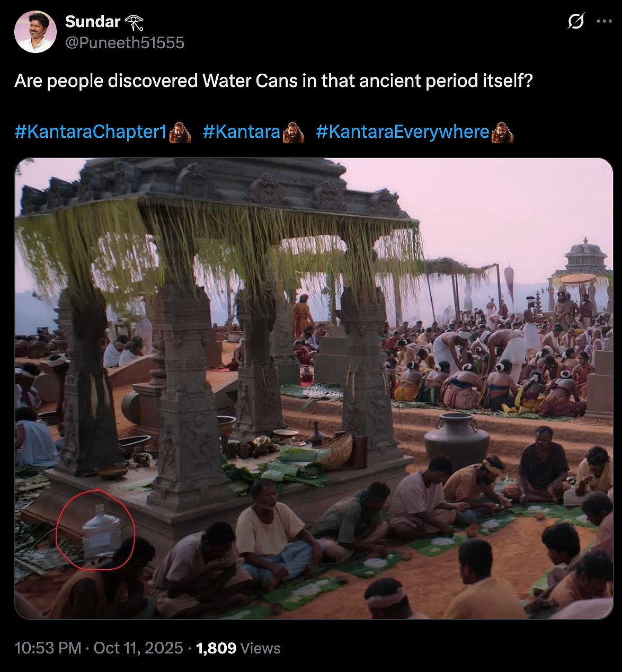The height and width of the screenshot is (672, 622).
Task: Click the emoji after #KantaraChapter1
Action: point(180,132)
